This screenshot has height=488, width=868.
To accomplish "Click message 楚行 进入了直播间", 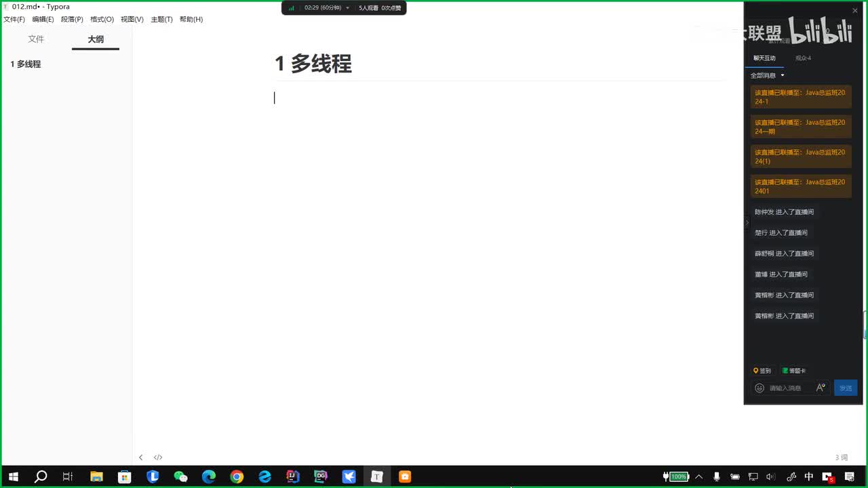I will pos(781,232).
